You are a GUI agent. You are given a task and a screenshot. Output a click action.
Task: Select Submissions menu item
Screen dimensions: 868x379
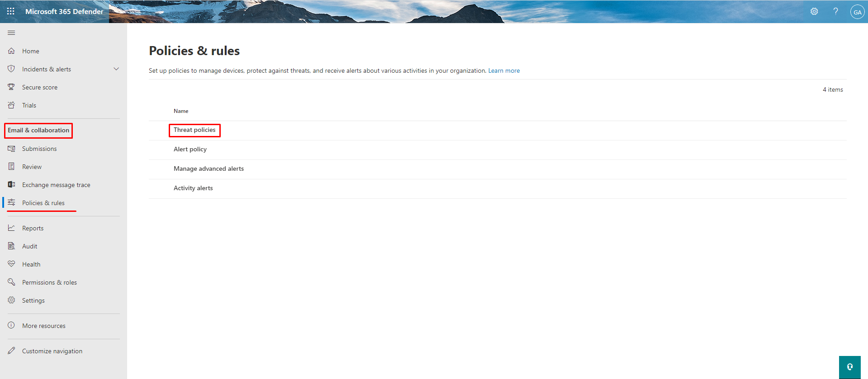[39, 149]
